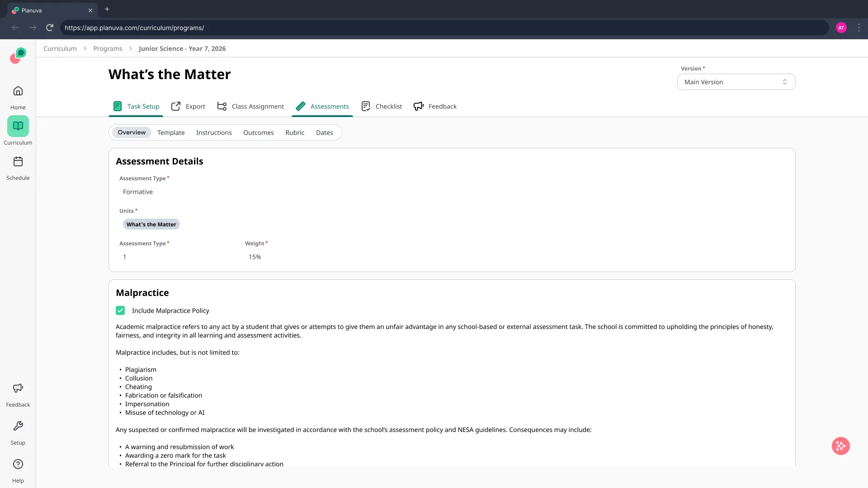Image resolution: width=868 pixels, height=488 pixels.
Task: Click the What's the Matter unit chip
Action: (151, 224)
